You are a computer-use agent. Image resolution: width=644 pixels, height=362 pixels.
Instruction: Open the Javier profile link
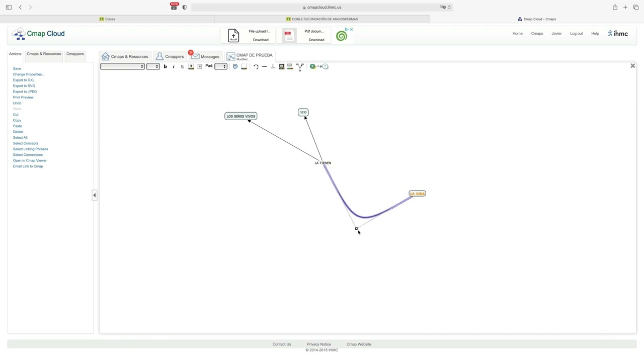pos(556,34)
